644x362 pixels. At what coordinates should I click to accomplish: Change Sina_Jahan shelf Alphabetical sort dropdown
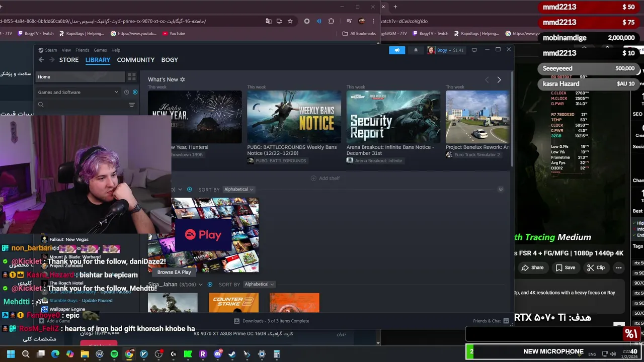tap(259, 285)
